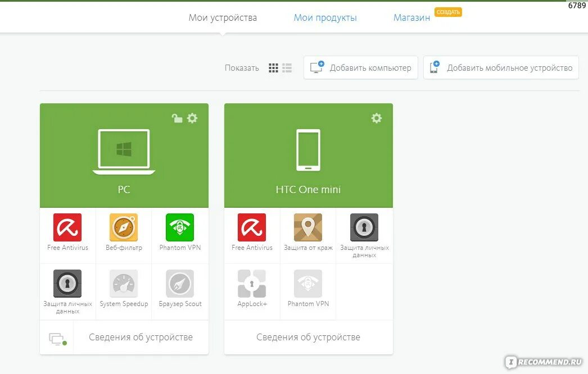Click the connected devices icon under PC
This screenshot has height=374, width=588.
[57, 339]
